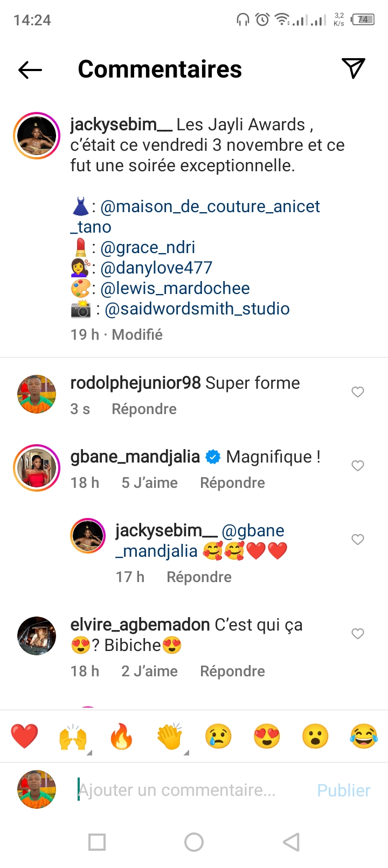Open the share paper-plane icon

[x=354, y=68]
